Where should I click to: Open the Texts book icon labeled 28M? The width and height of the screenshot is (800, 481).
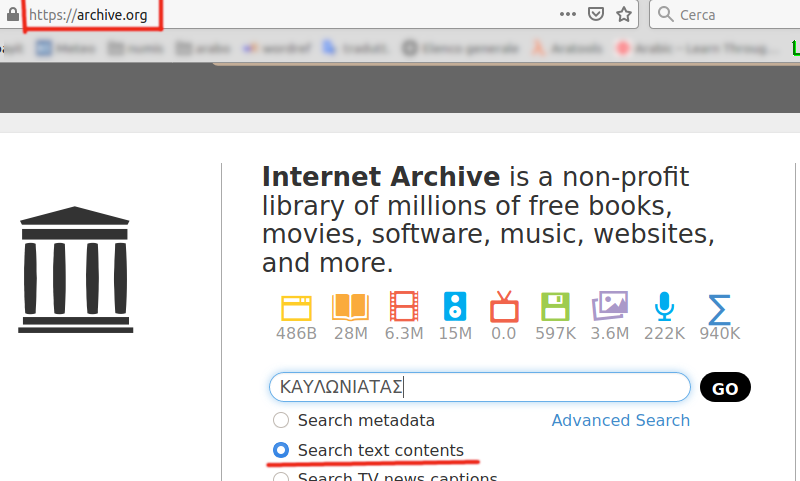[350, 306]
